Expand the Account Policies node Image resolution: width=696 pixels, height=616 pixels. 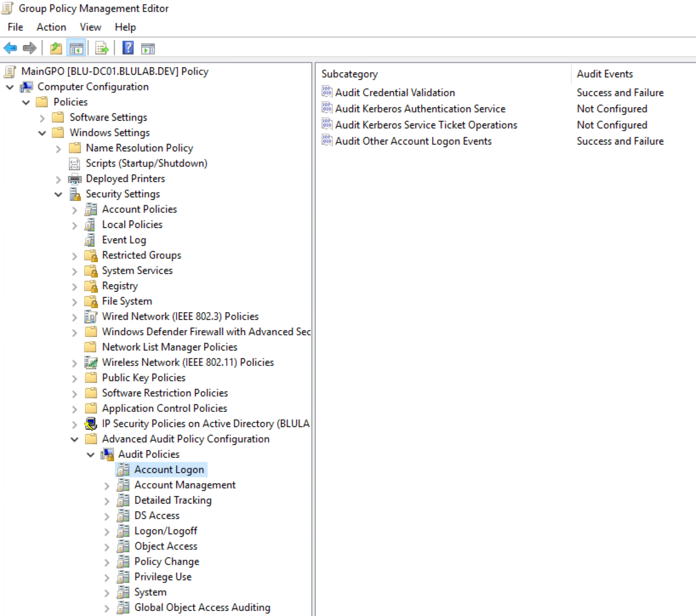(74, 209)
